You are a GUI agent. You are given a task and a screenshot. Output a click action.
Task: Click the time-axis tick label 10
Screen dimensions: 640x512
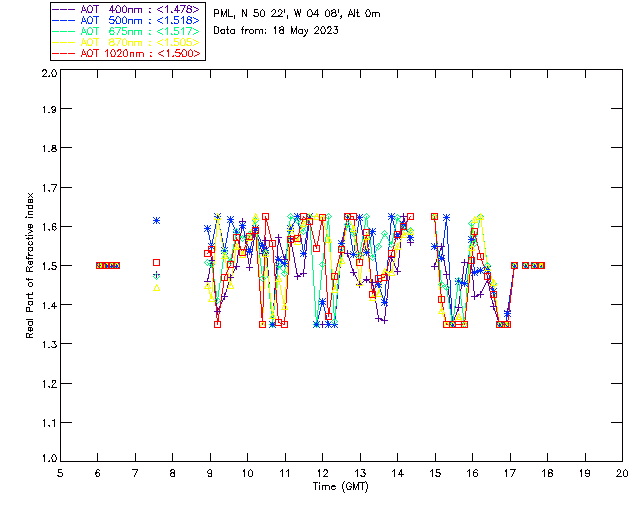tap(247, 473)
